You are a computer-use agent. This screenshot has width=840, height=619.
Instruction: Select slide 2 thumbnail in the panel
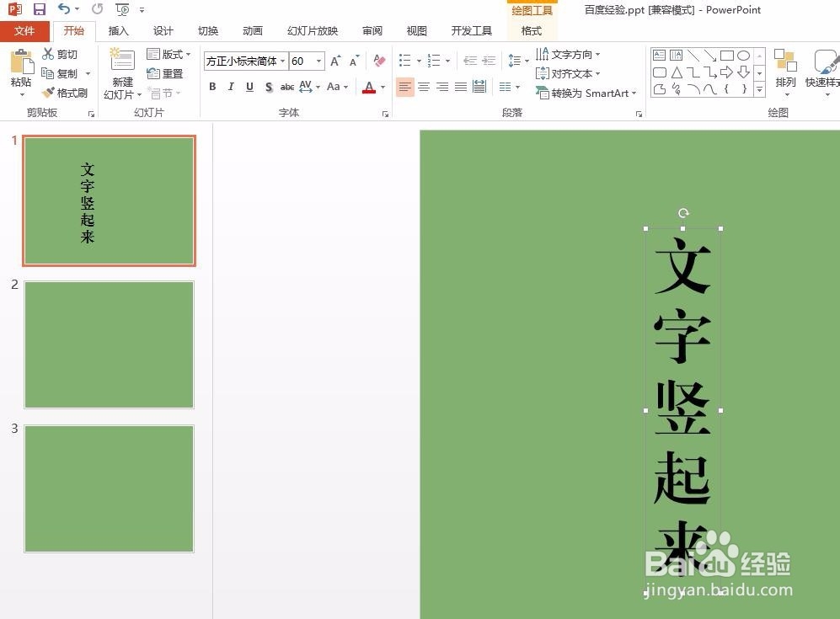tap(109, 344)
